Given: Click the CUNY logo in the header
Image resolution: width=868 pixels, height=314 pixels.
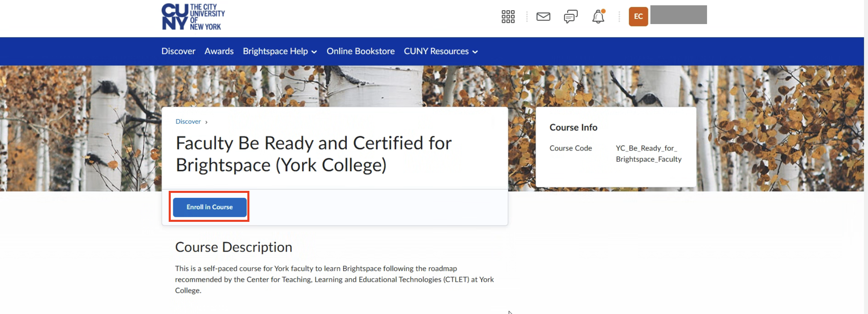Looking at the screenshot, I should pos(193,17).
